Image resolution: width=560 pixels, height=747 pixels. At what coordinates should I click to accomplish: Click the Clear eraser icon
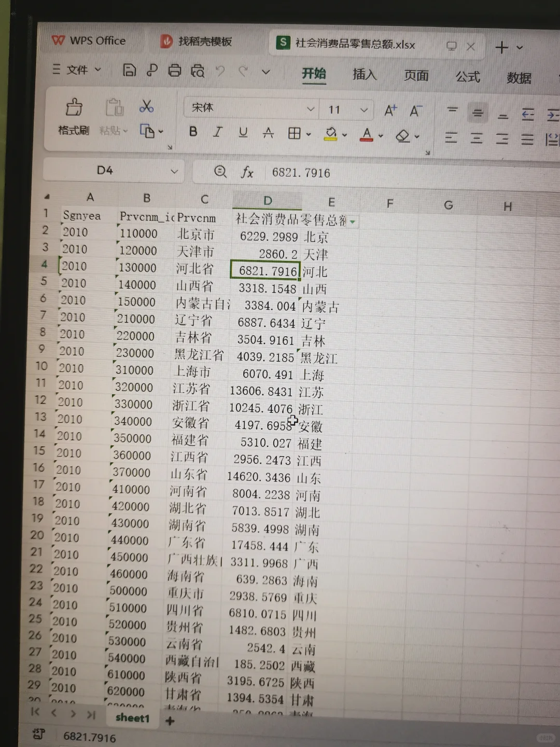tap(402, 136)
